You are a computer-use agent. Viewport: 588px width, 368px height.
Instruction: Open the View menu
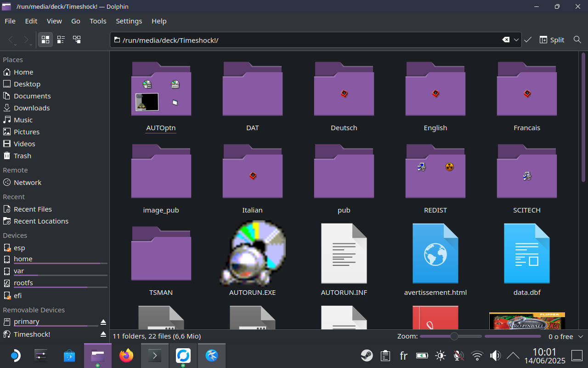point(54,21)
